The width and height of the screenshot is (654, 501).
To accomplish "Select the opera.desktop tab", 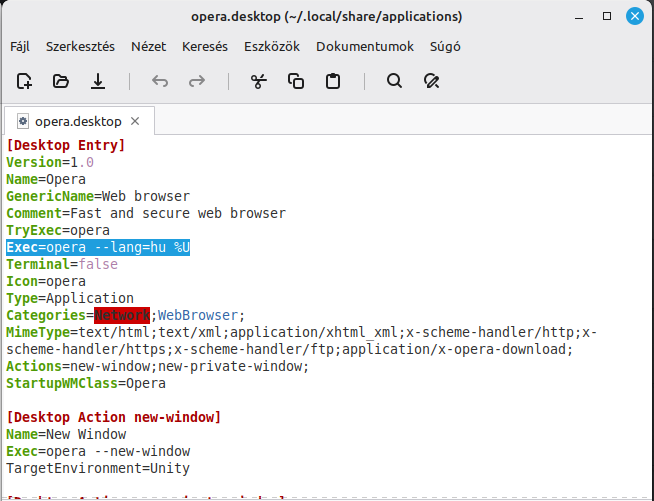I will pyautogui.click(x=77, y=121).
